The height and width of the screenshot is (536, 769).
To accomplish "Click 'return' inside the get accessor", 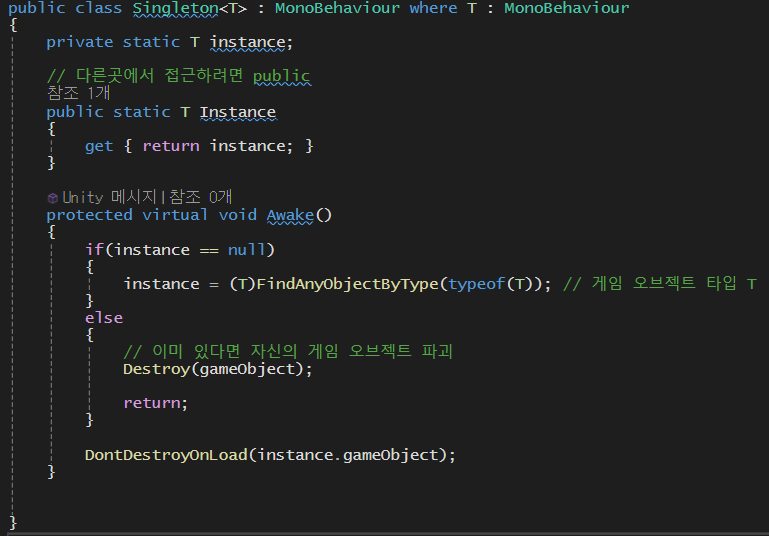I will click(x=171, y=146).
